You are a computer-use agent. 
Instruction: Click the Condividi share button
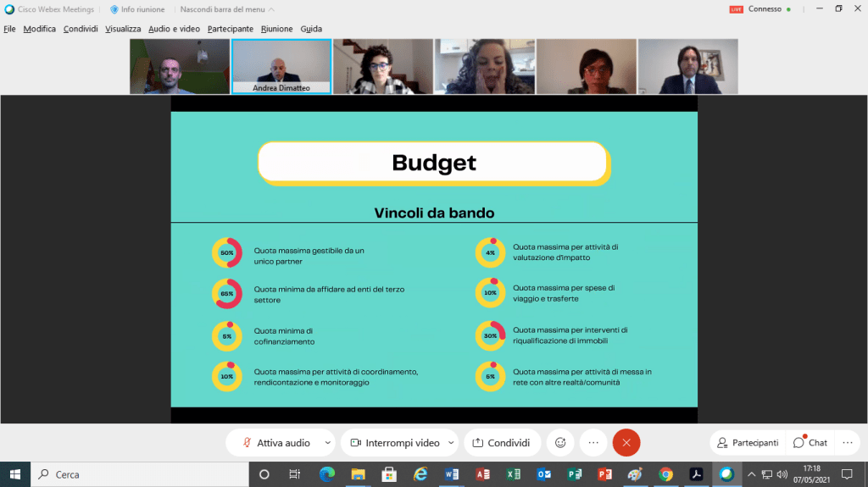(502, 442)
